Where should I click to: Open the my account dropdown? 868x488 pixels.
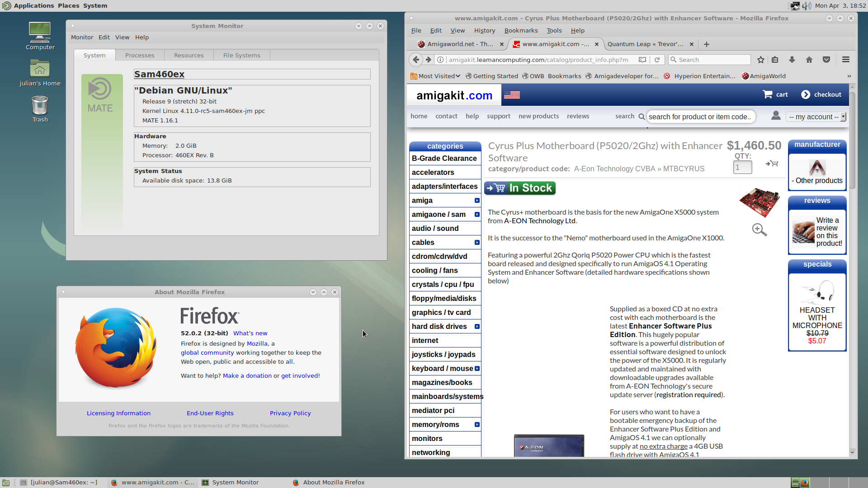[816, 117]
